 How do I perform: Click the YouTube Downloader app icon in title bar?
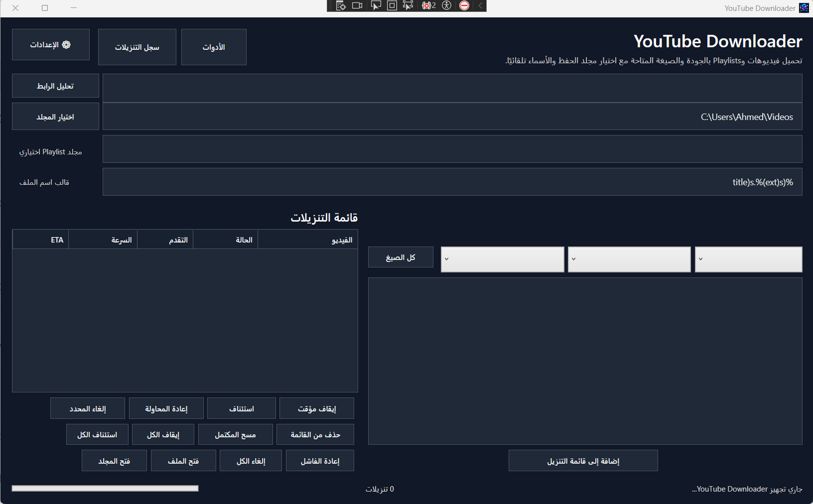pos(804,8)
